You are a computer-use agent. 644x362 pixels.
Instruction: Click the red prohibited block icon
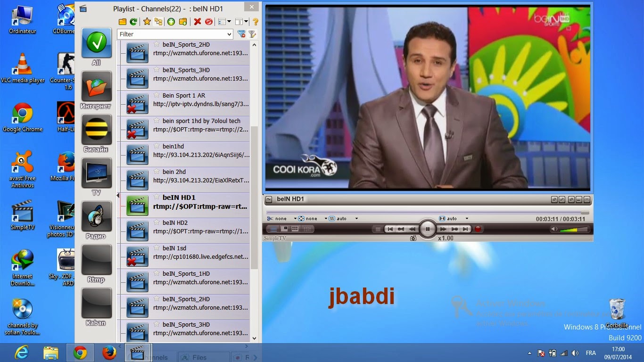click(208, 22)
